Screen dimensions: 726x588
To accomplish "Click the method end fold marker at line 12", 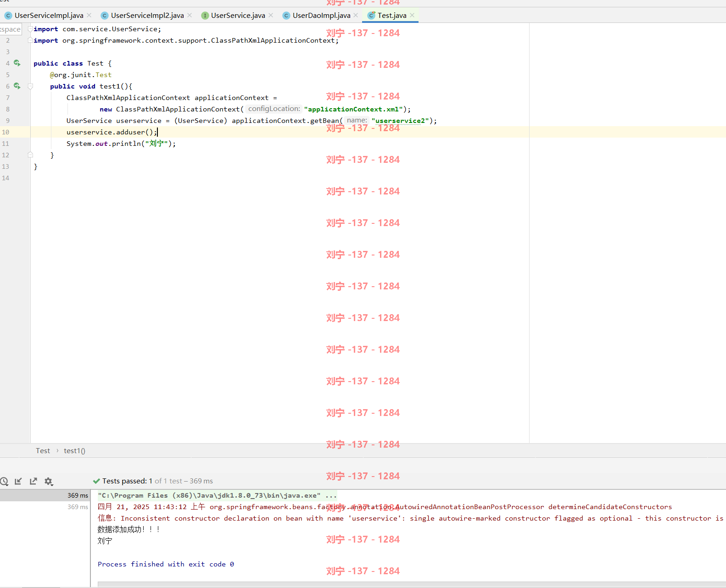I will (x=30, y=155).
